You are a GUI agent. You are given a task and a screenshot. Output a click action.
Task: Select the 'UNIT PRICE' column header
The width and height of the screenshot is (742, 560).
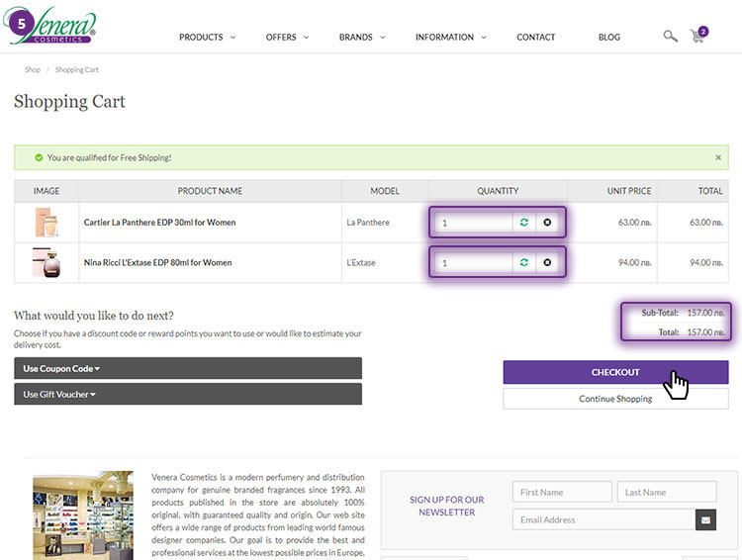click(629, 191)
